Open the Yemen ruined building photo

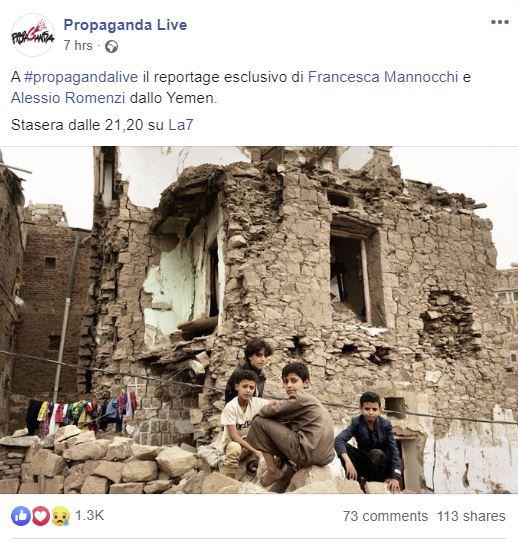click(259, 320)
